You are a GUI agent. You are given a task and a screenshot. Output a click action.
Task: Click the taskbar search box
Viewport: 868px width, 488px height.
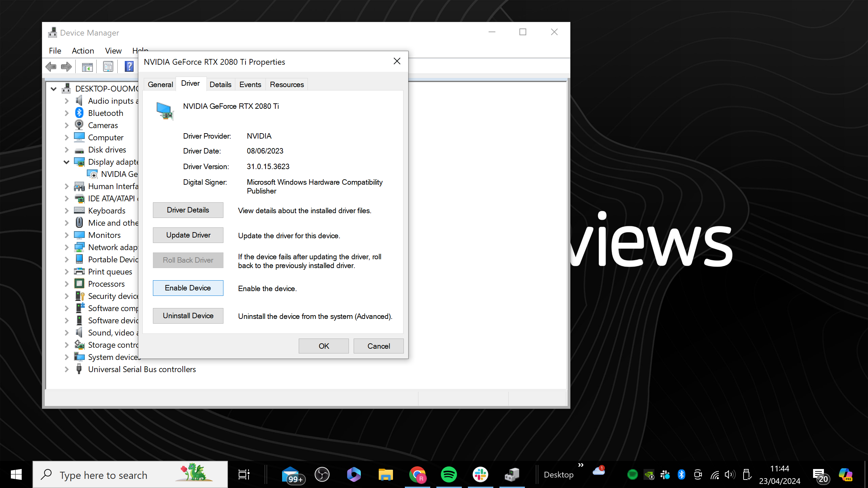click(x=130, y=474)
